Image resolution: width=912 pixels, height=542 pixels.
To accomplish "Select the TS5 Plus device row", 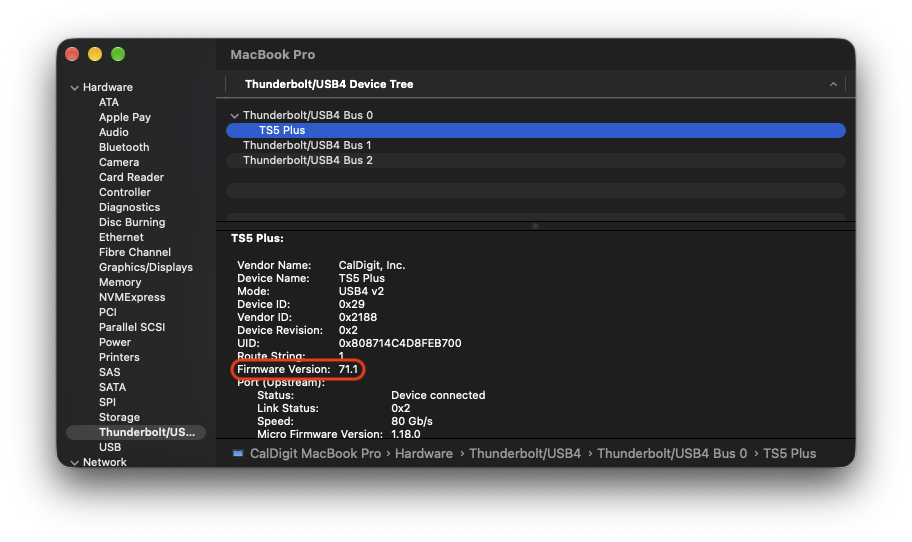I will coord(536,130).
